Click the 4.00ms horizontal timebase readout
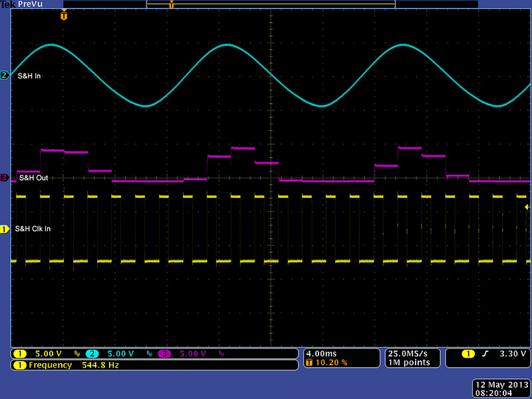The height and width of the screenshot is (399, 532). (x=321, y=353)
